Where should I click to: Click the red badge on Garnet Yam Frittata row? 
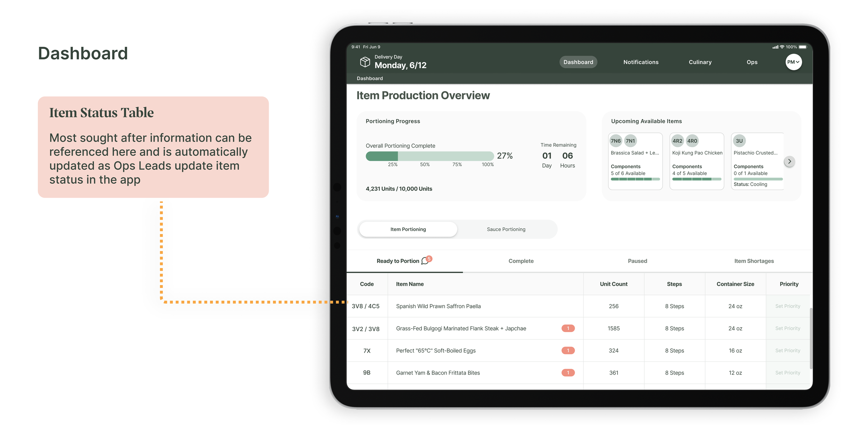(568, 373)
